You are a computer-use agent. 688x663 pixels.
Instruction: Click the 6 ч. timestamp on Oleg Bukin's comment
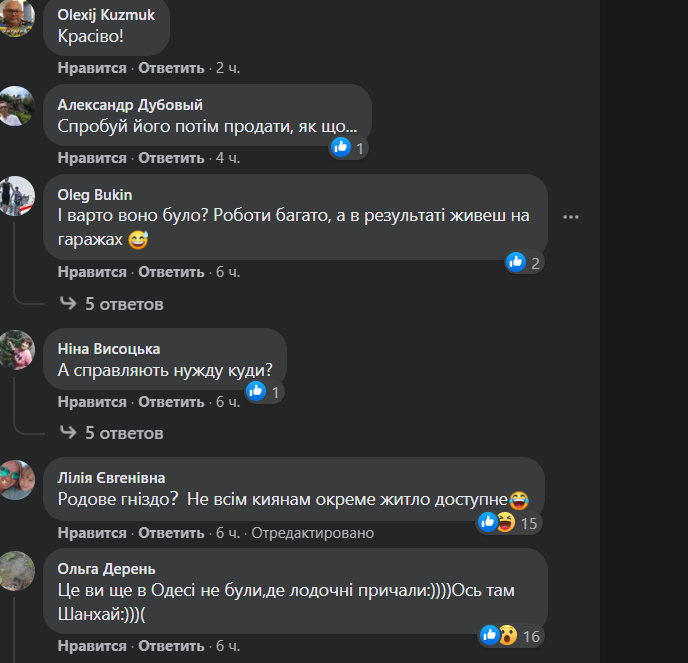228,272
